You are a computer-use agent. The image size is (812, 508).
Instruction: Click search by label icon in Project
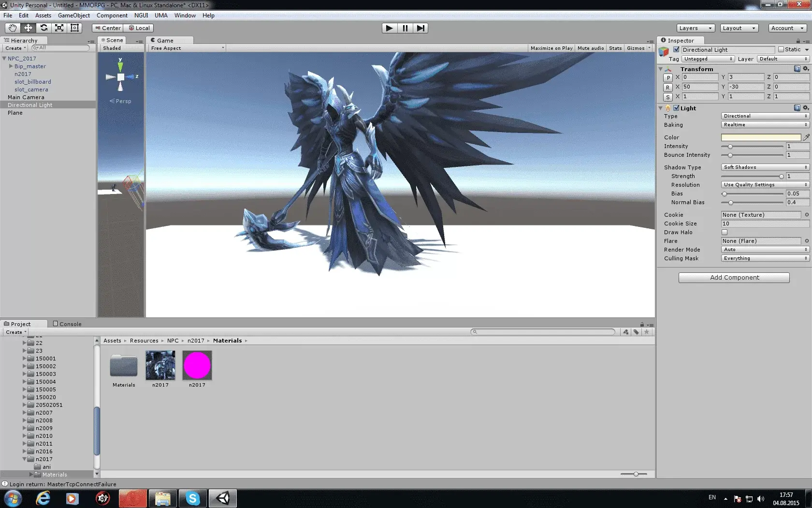point(636,332)
